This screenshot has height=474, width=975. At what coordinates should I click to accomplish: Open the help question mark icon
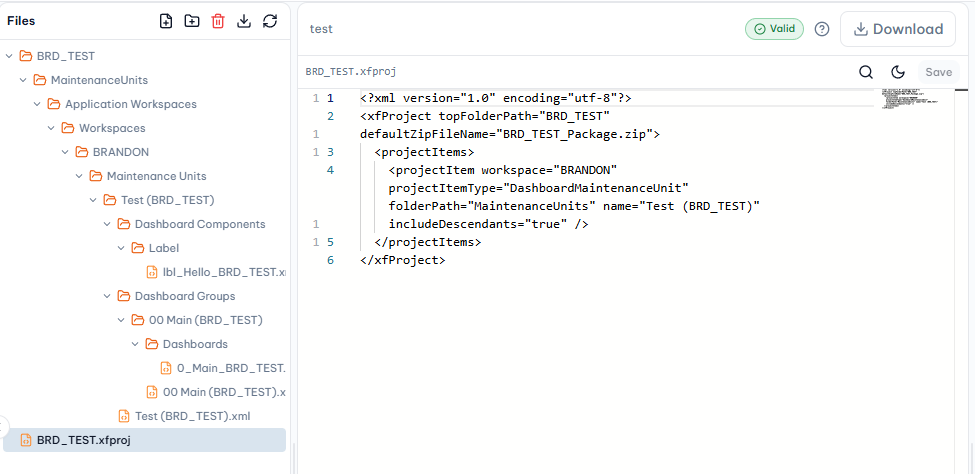pyautogui.click(x=822, y=29)
